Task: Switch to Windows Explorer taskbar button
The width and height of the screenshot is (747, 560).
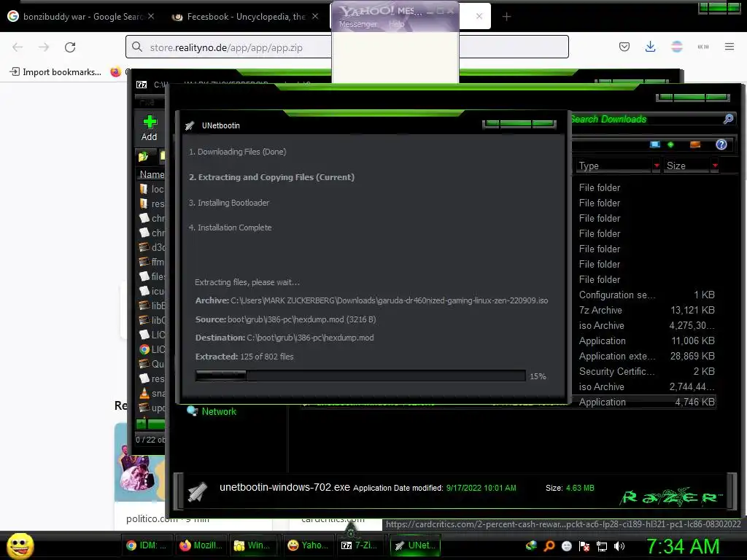Action: [252, 545]
